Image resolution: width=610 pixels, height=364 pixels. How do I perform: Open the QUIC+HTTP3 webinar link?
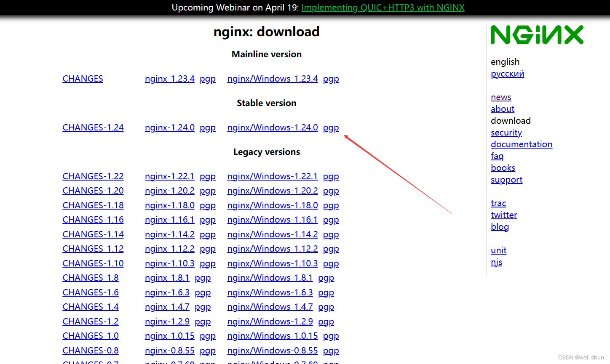pyautogui.click(x=383, y=8)
